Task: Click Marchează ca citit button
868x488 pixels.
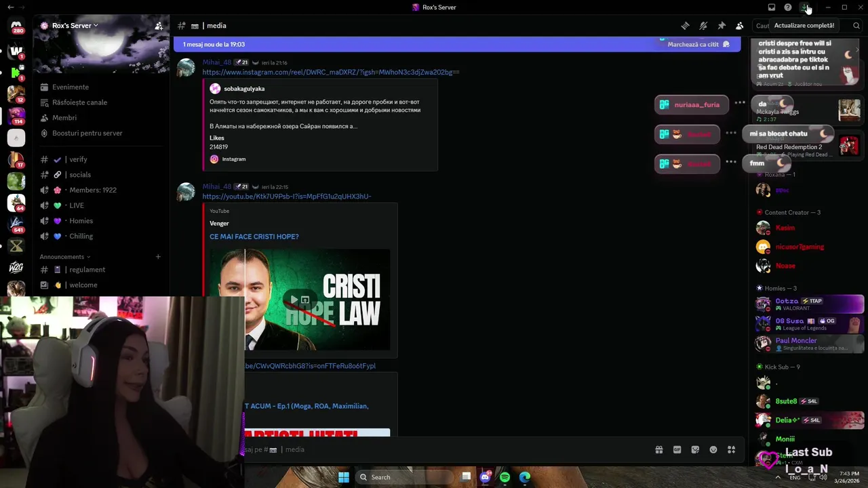Action: (698, 44)
